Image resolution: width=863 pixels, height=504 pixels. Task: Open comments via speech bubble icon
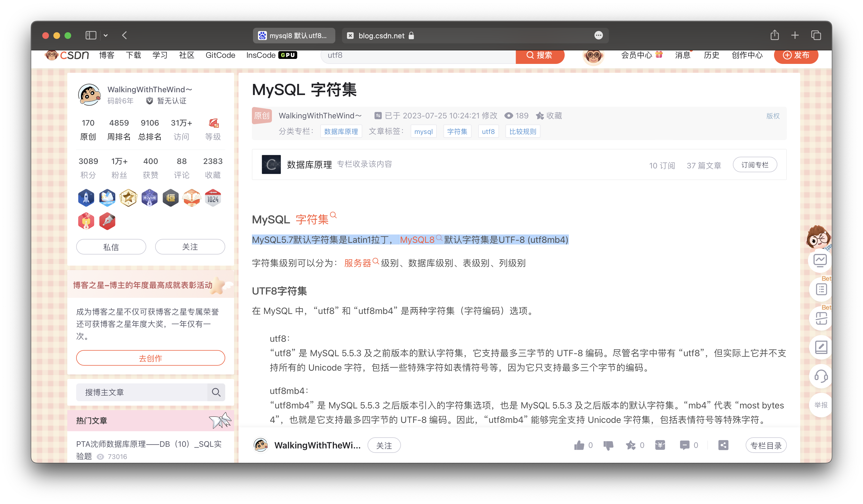click(x=684, y=445)
